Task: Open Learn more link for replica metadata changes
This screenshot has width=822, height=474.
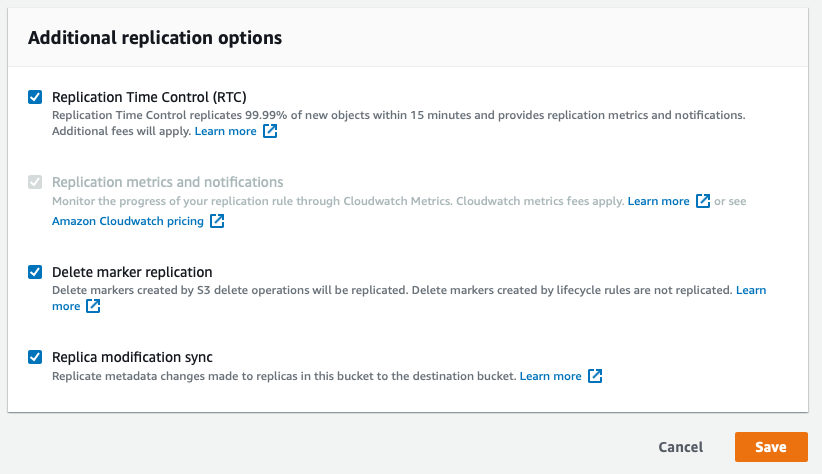Action: (550, 376)
